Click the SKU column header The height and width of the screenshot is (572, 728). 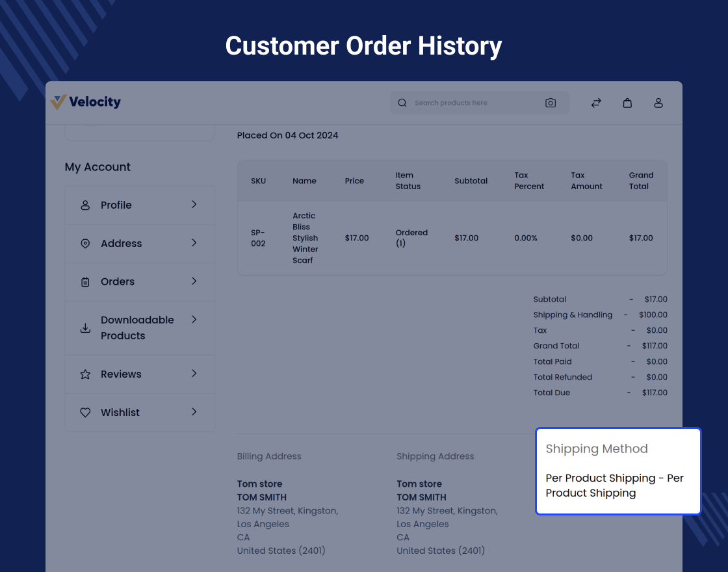(258, 181)
